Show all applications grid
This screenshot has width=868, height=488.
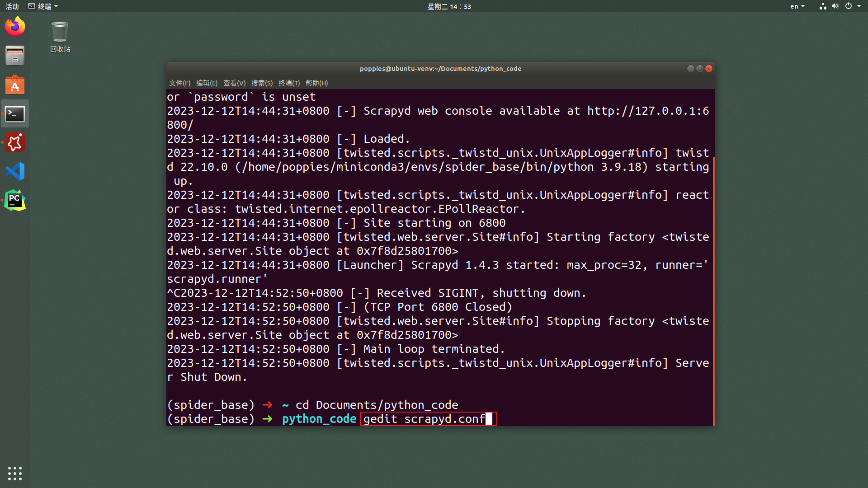[15, 473]
